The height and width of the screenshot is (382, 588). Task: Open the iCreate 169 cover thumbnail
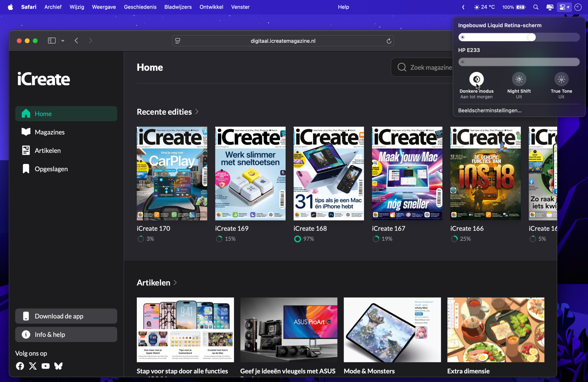coord(250,173)
